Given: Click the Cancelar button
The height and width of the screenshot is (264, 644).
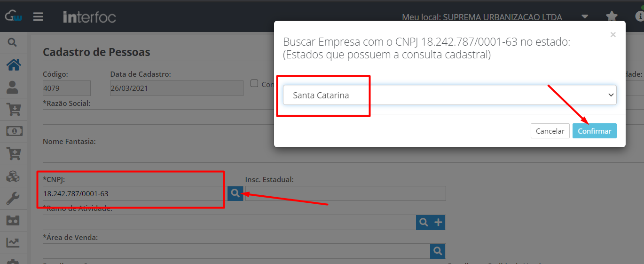Looking at the screenshot, I should pos(550,131).
